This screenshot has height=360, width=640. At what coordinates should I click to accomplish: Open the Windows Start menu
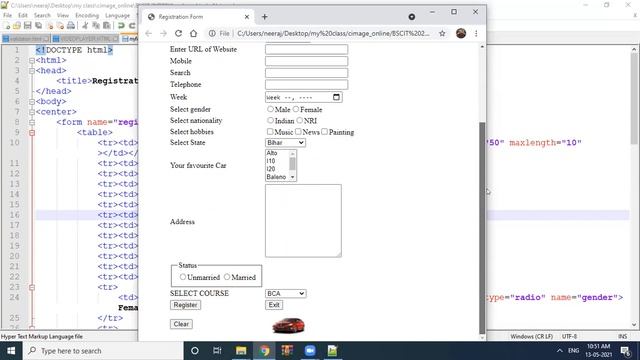tap(11, 351)
